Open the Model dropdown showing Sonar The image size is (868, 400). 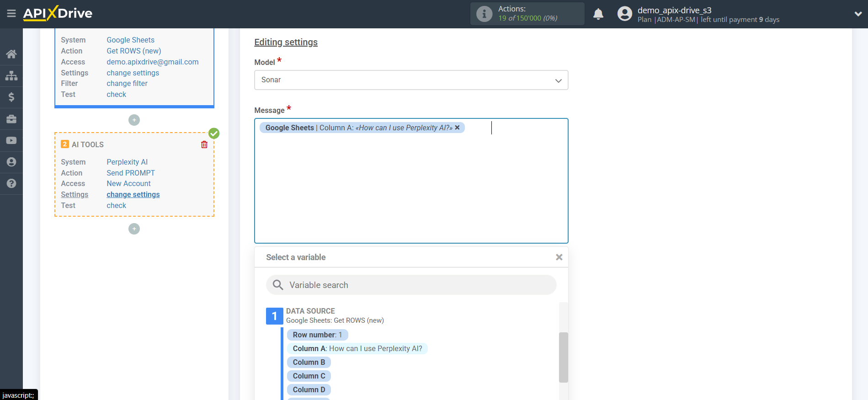click(411, 80)
